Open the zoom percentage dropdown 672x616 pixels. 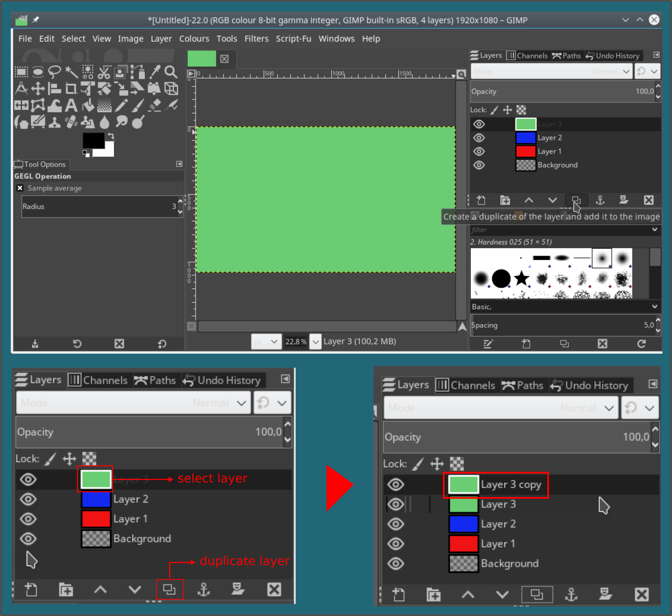point(315,342)
